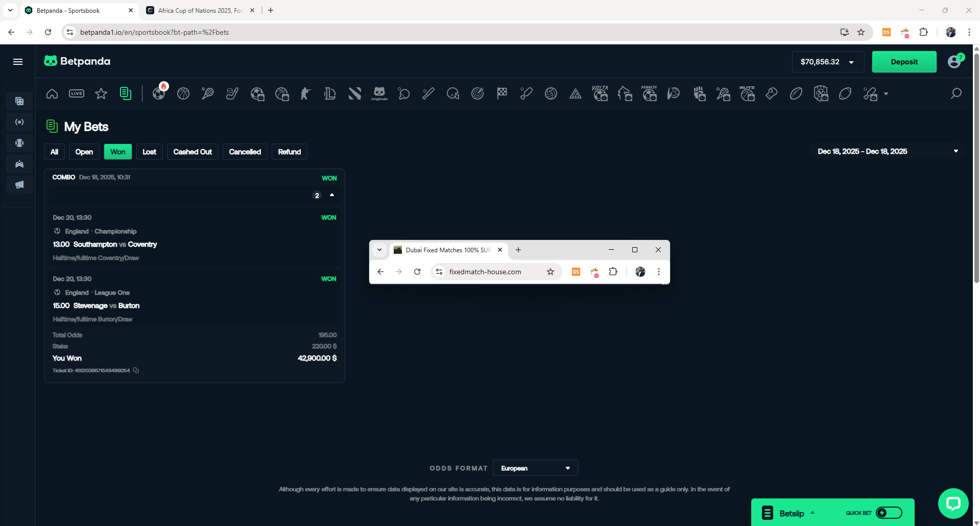This screenshot has width=980, height=526.
Task: Toggle the Quick Bet switch
Action: coord(889,513)
